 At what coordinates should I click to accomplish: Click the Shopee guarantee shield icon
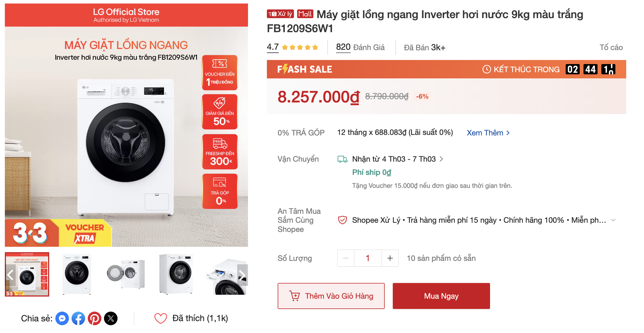[342, 220]
